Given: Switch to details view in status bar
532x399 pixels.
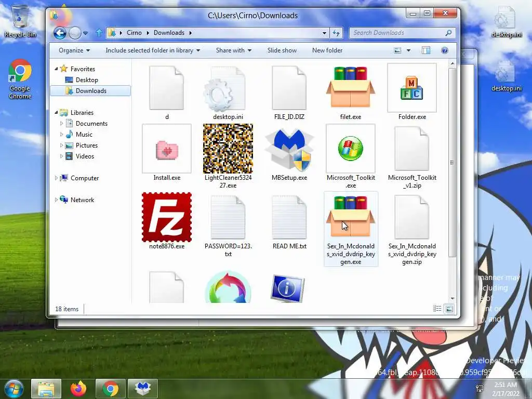Looking at the screenshot, I should pos(437,309).
